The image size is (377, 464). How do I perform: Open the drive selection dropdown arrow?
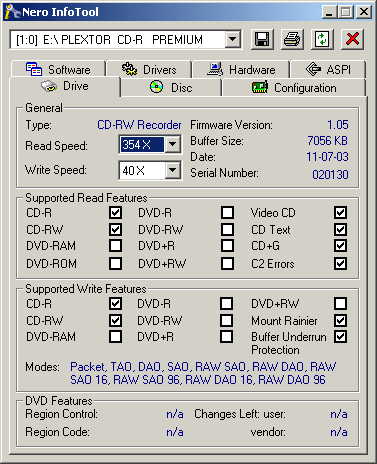(233, 40)
